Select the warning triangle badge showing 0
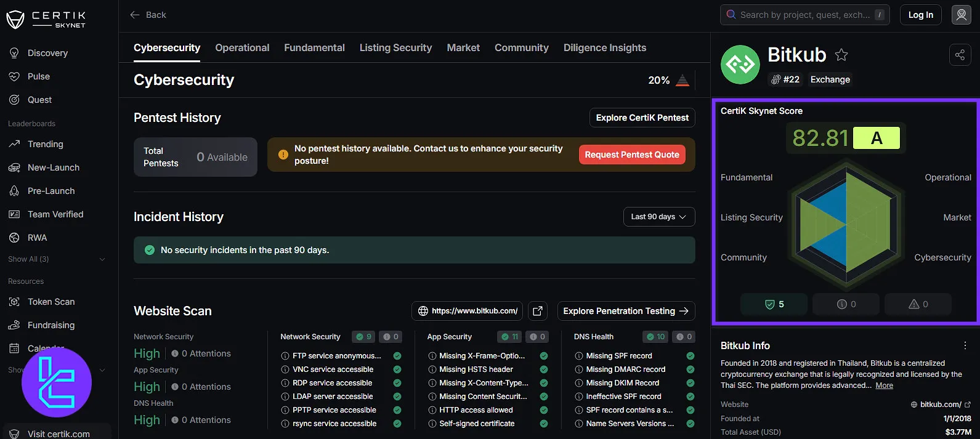Viewport: 980px width, 439px height. click(x=918, y=304)
